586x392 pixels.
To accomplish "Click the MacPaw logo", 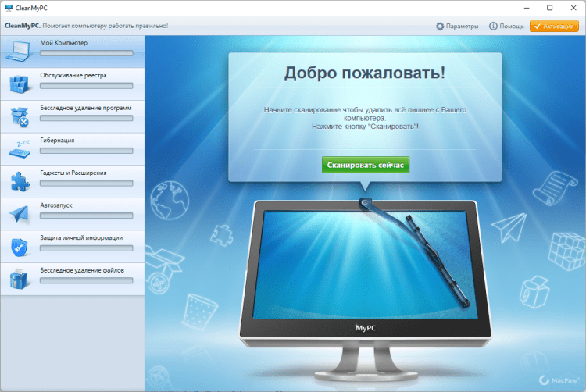I will 559,380.
